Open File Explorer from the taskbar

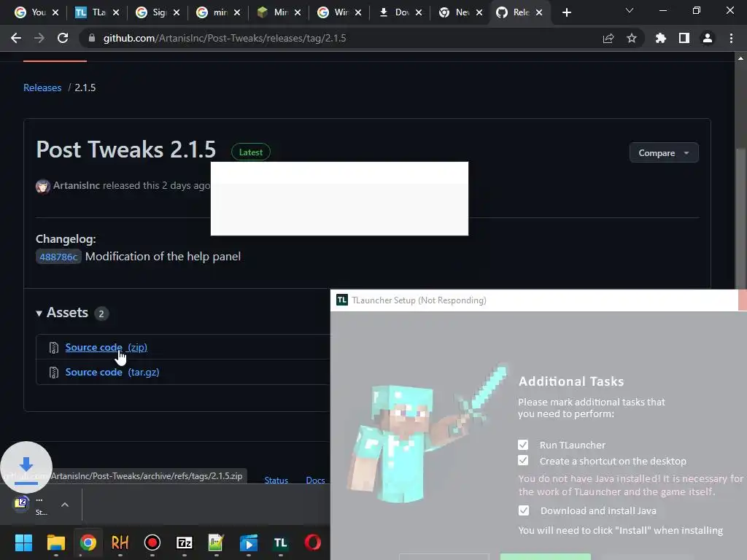(55, 542)
